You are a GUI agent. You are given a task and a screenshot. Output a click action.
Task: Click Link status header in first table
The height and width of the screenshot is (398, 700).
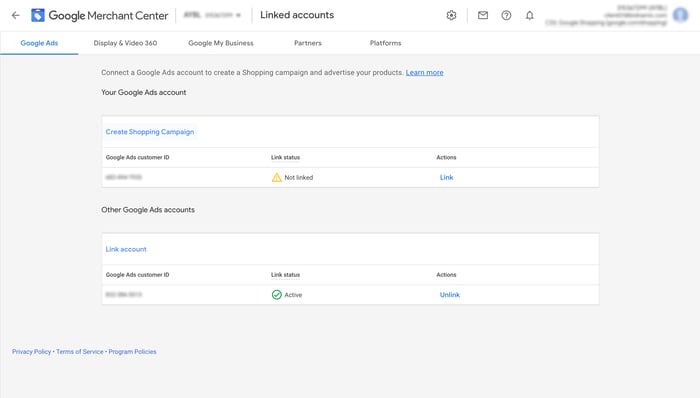285,158
